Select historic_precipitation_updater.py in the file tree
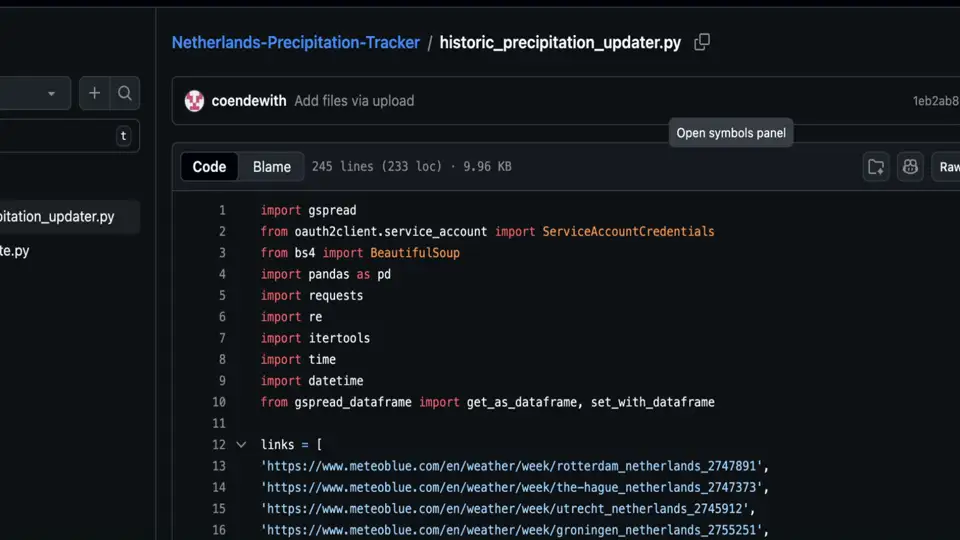 click(57, 216)
